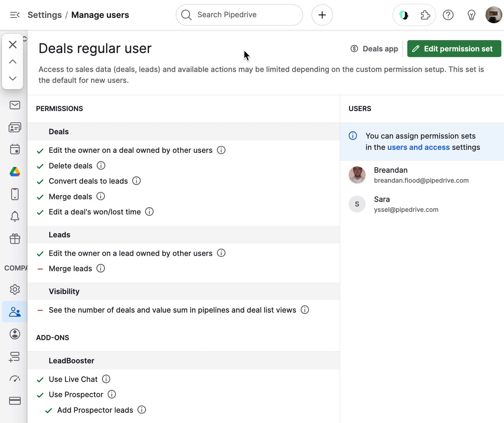Click the Use Live Chat text
This screenshot has width=504, height=423.
point(73,379)
